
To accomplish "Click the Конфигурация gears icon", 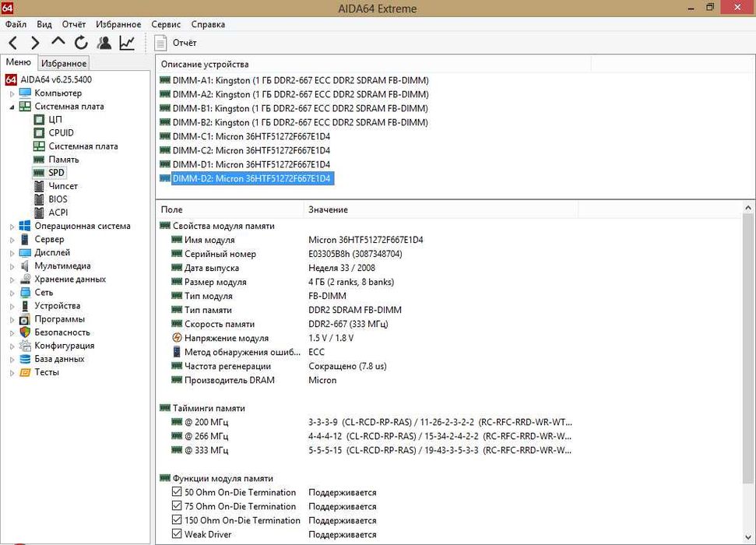I will click(x=25, y=346).
